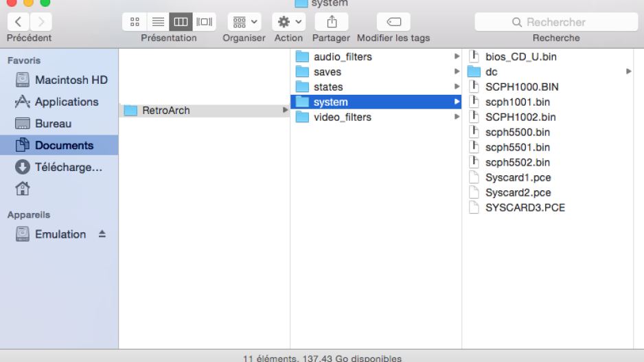Expand the RetroArch folder arrow

[x=285, y=110]
